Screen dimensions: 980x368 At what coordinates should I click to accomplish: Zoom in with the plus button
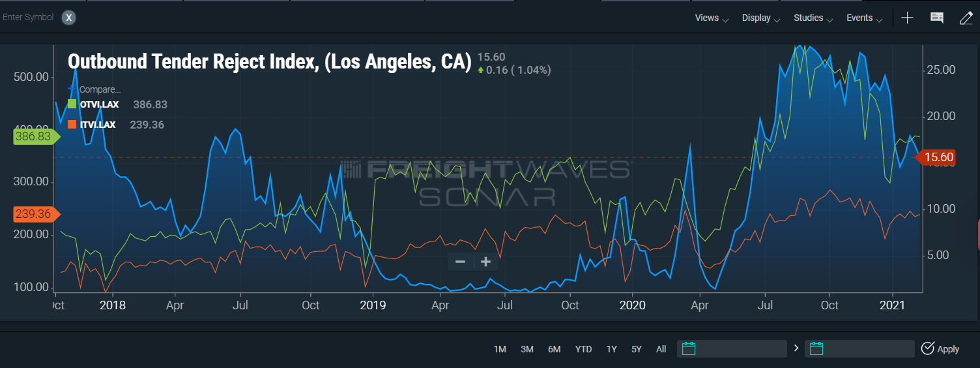click(x=485, y=262)
